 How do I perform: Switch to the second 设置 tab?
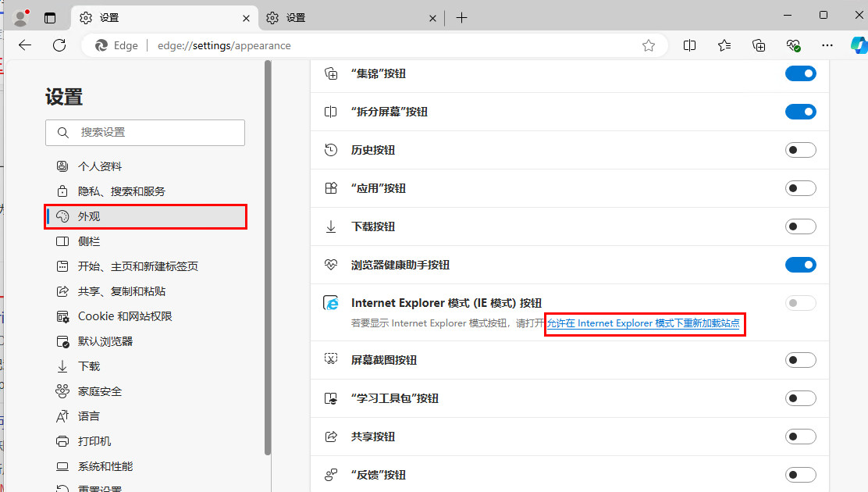pyautogui.click(x=351, y=18)
